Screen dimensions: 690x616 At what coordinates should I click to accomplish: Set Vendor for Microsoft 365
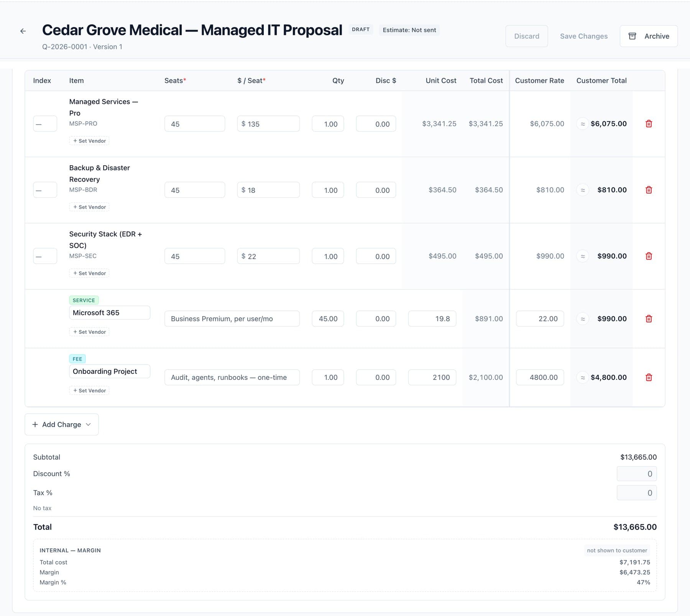pyautogui.click(x=89, y=332)
